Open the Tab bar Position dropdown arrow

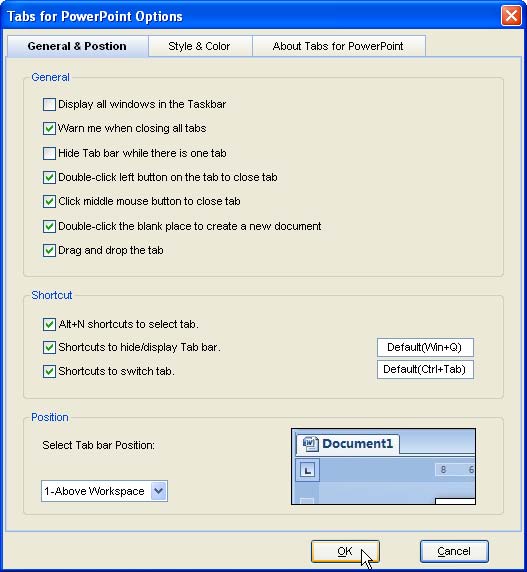point(159,491)
